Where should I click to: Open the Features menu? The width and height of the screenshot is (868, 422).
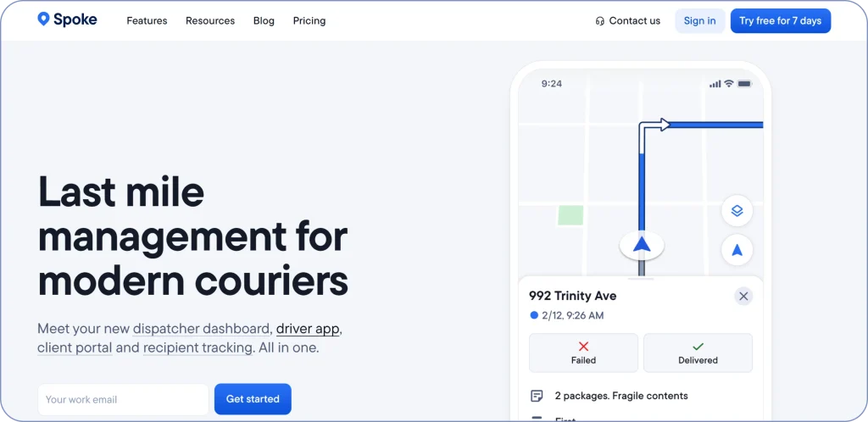pos(147,21)
